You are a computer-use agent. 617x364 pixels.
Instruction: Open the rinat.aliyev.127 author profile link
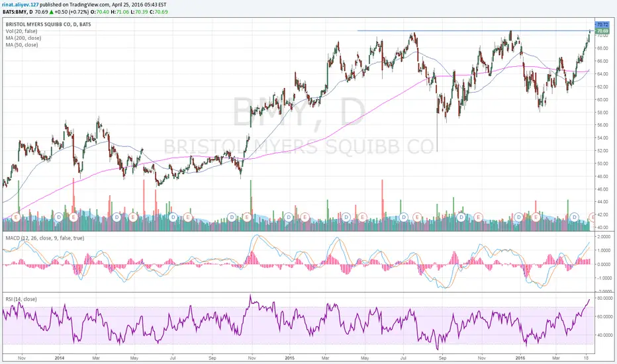pyautogui.click(x=21, y=5)
